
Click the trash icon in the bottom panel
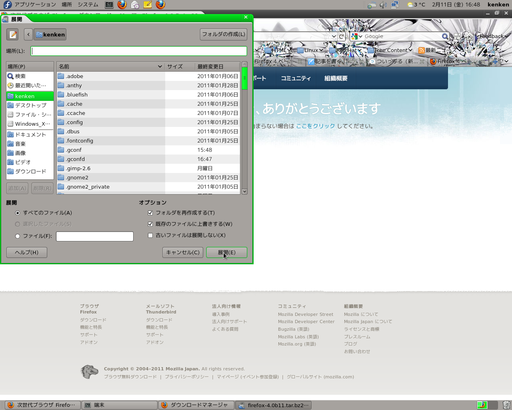click(507, 405)
